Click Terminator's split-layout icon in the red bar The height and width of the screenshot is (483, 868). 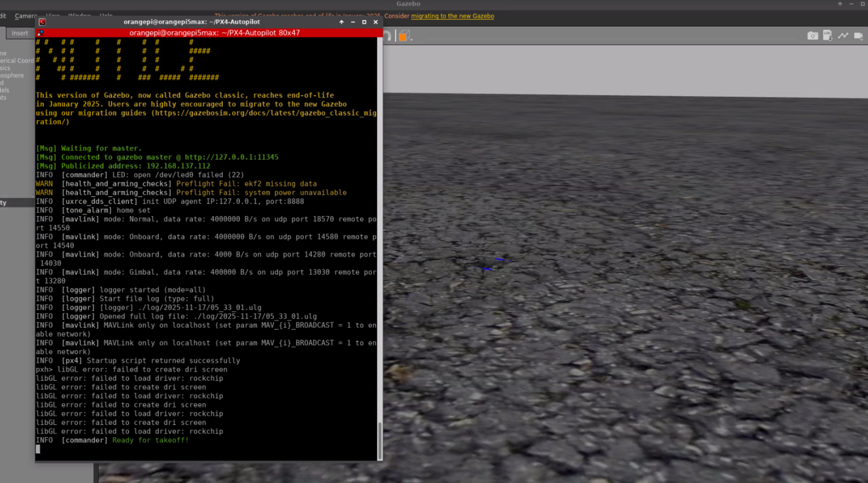(x=40, y=33)
